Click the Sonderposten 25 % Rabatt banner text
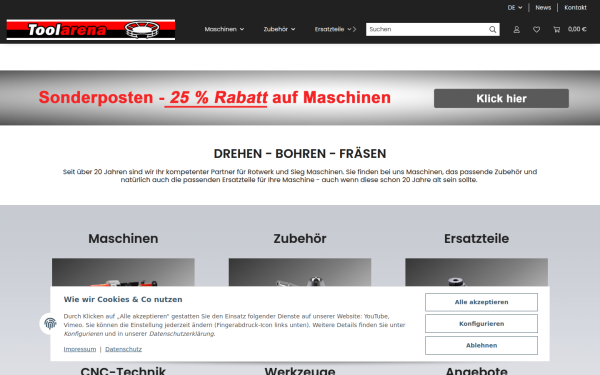Viewport: 600px width, 375px height. coord(215,98)
